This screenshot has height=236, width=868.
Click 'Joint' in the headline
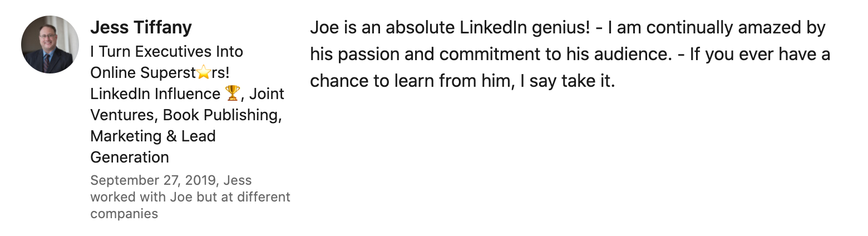coord(266,94)
